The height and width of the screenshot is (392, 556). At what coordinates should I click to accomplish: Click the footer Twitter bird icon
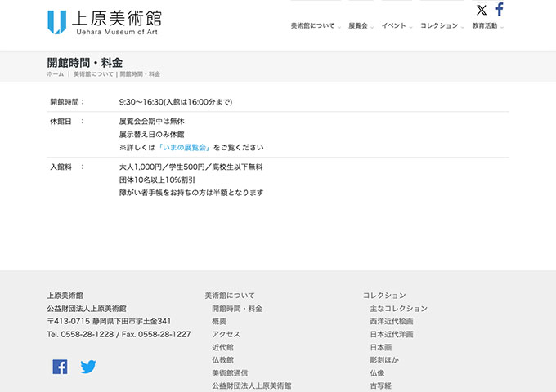click(x=88, y=367)
